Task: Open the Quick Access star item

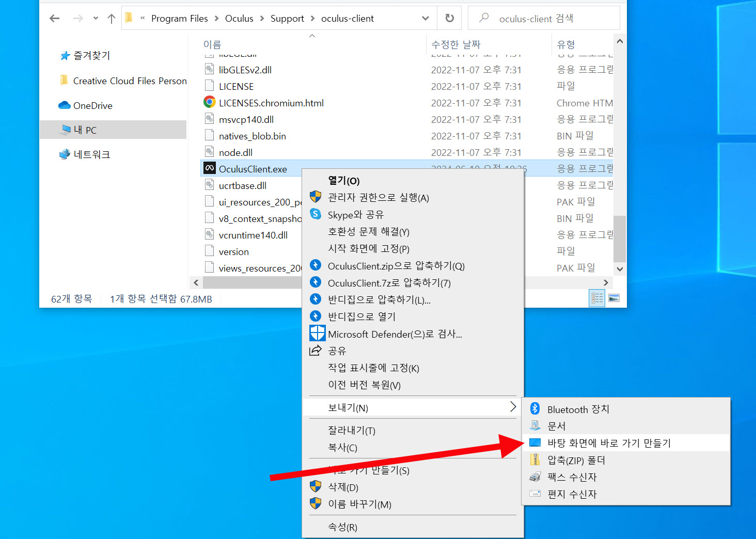Action: tap(85, 55)
